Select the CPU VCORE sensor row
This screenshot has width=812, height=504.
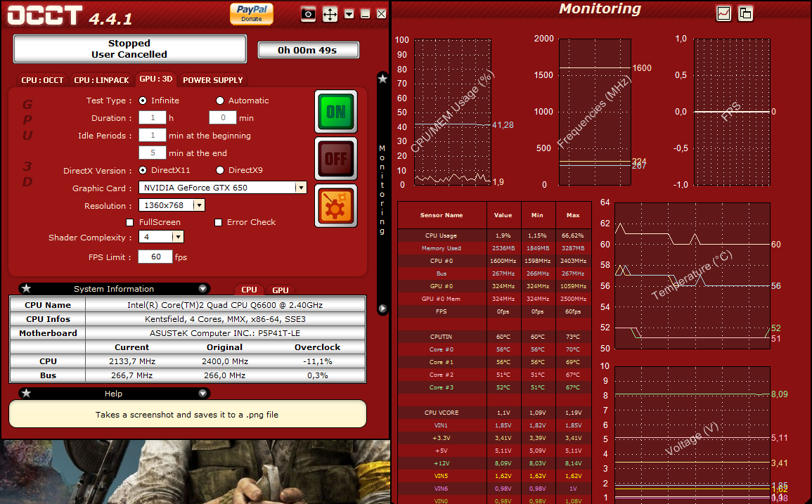[494, 413]
